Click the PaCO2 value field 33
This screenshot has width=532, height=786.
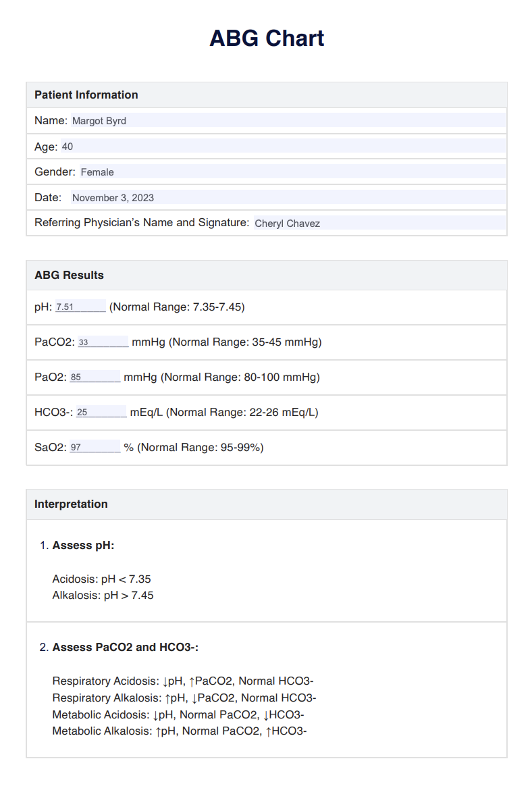pos(103,342)
